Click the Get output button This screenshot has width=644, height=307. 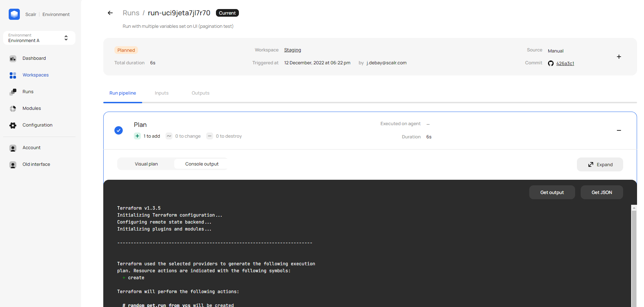pos(552,192)
